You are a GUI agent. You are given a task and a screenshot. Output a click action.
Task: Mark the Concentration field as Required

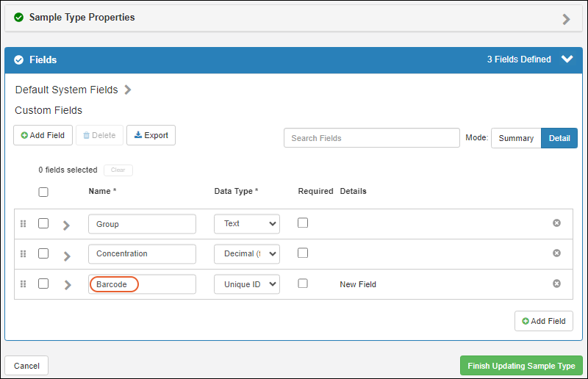303,253
